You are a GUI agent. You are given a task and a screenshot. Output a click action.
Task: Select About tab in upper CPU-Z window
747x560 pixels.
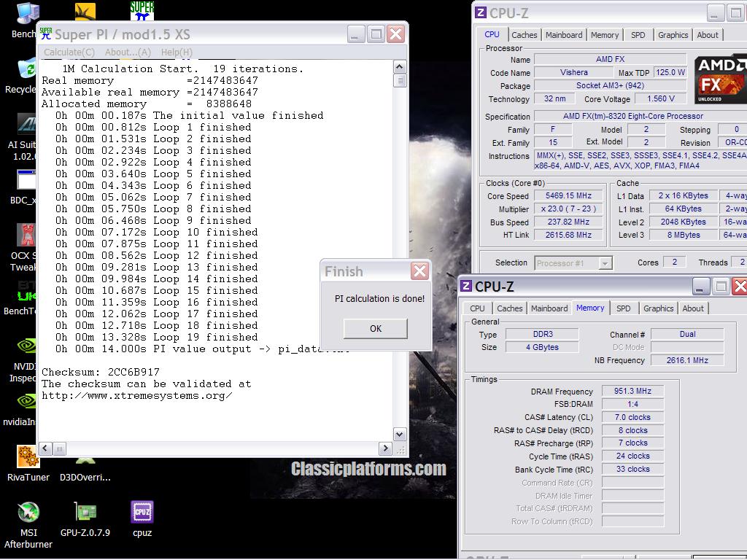708,35
